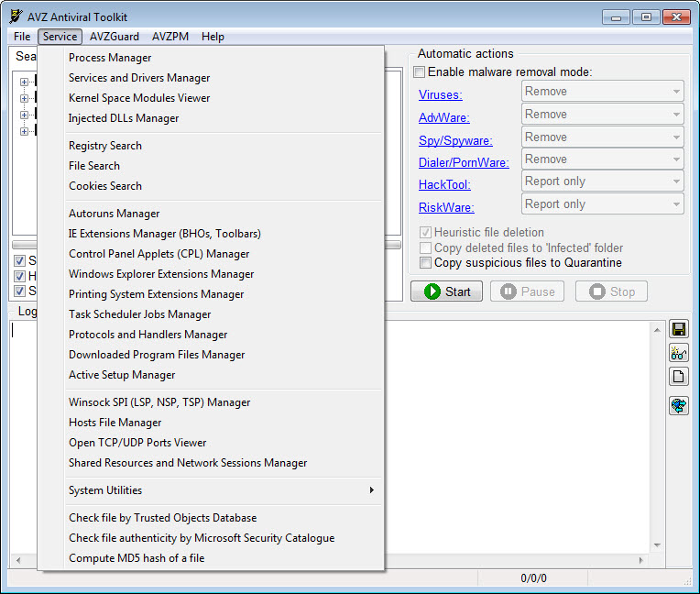Image resolution: width=700 pixels, height=594 pixels.
Task: Expand the second tree node
Action: [x=24, y=98]
